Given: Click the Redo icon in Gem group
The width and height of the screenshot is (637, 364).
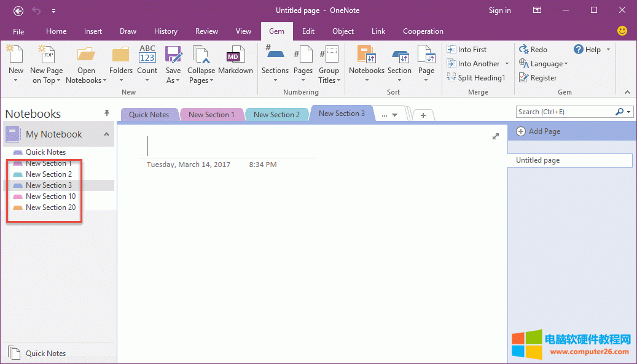Looking at the screenshot, I should point(523,50).
